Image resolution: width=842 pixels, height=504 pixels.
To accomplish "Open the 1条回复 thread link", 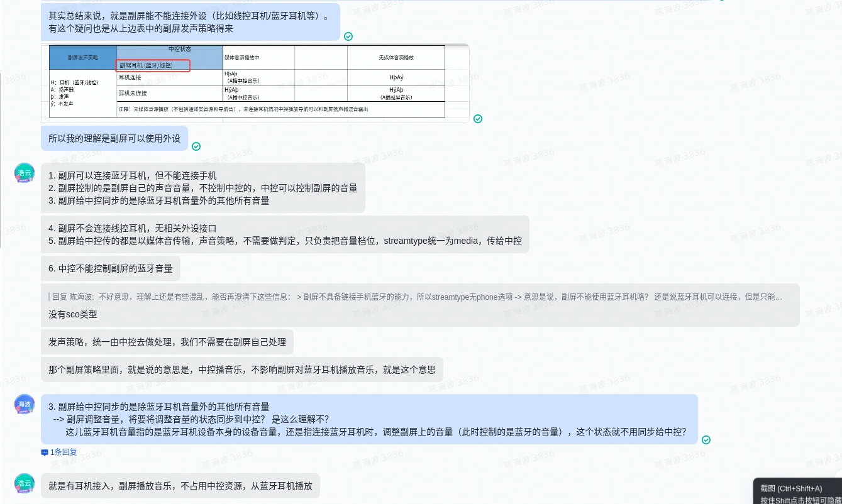I will [64, 452].
